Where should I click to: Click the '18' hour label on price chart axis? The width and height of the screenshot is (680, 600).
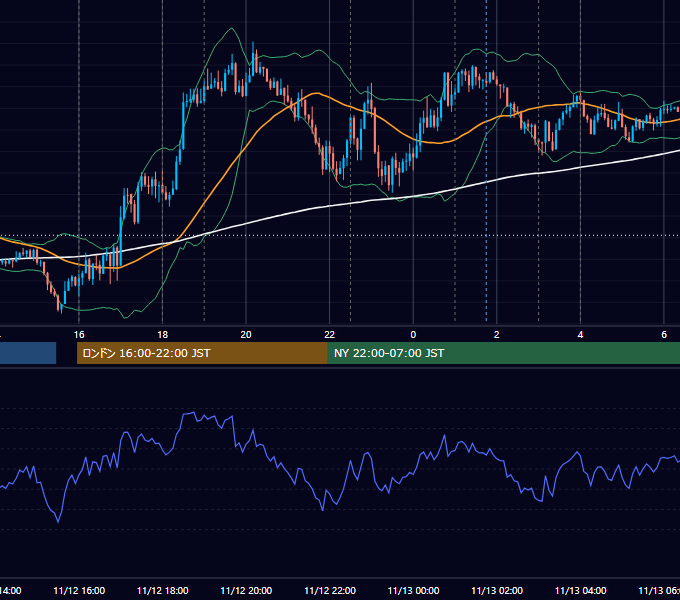163,335
